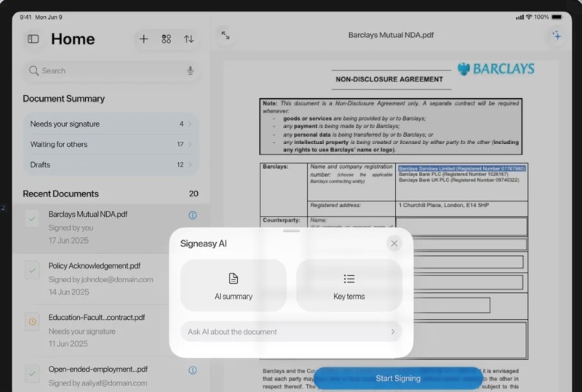Screen dimensions: 582x392
Task: Open Ask AI about the document
Action: pyautogui.click(x=292, y=332)
